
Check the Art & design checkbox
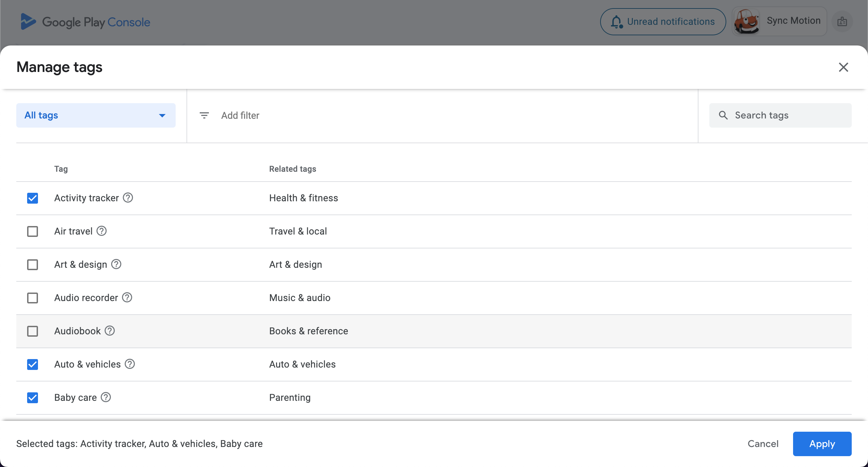[x=33, y=265]
